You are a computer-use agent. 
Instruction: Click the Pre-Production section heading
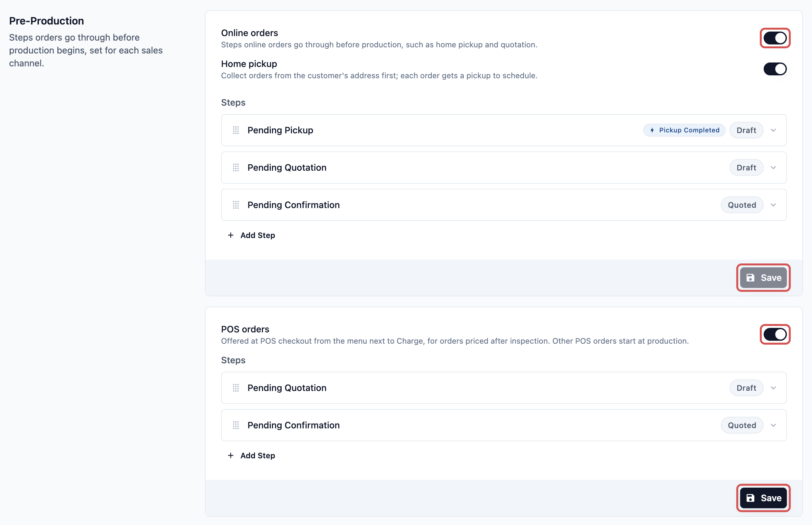coord(46,21)
